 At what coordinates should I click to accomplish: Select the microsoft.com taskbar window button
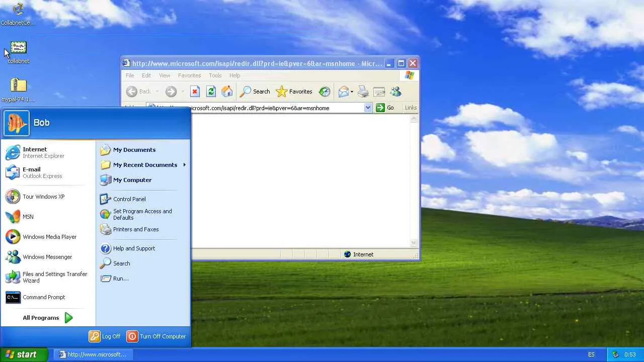pyautogui.click(x=93, y=354)
